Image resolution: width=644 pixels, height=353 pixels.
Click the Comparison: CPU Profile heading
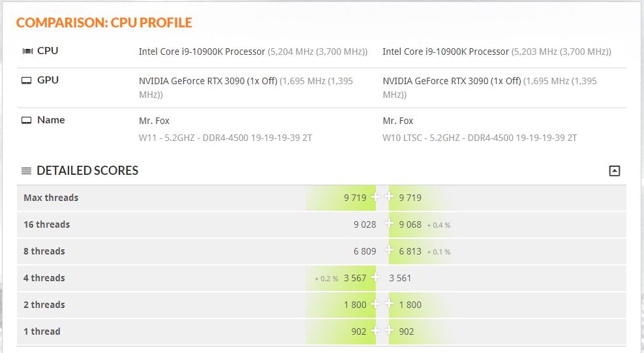pos(104,23)
